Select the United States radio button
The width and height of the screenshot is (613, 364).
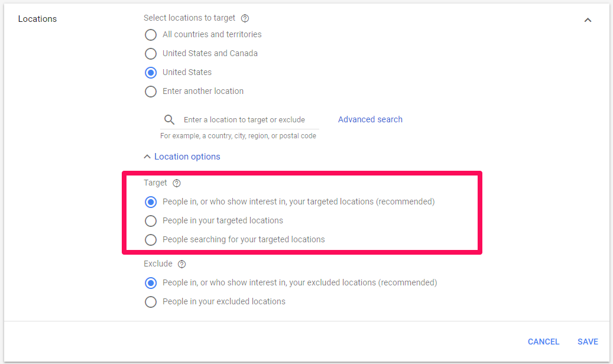151,73
